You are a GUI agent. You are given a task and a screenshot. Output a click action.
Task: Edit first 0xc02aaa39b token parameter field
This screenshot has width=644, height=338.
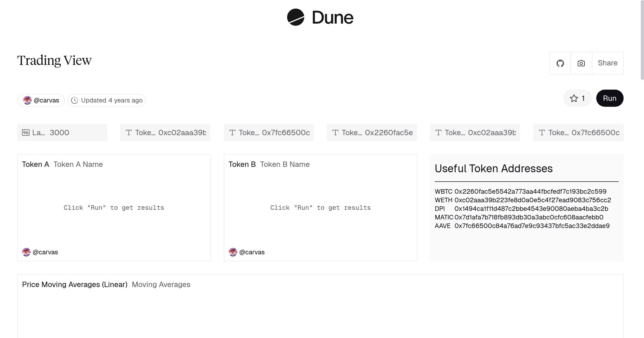[182, 133]
